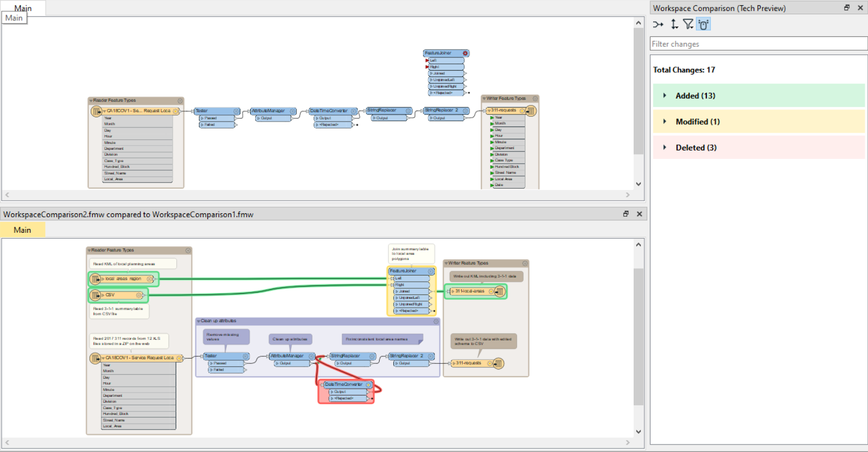Collapse the Clean up attributes bookmark
The height and width of the screenshot is (452, 868).
199,321
